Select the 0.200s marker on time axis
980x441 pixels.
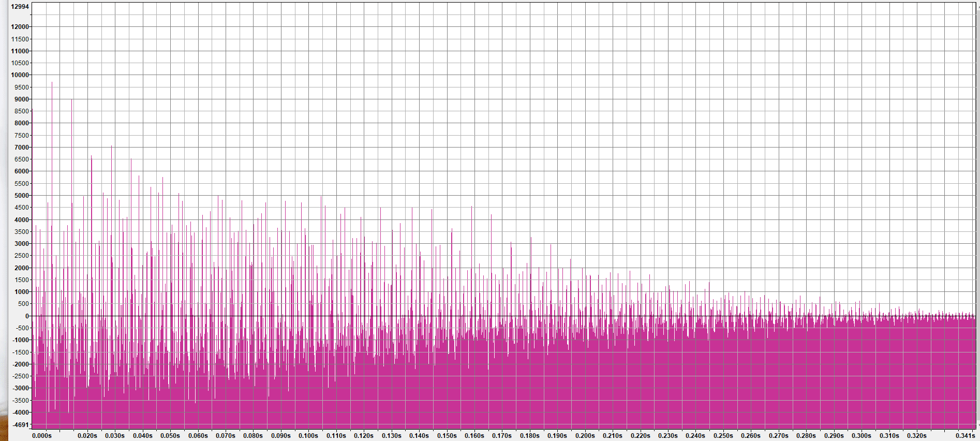point(585,436)
